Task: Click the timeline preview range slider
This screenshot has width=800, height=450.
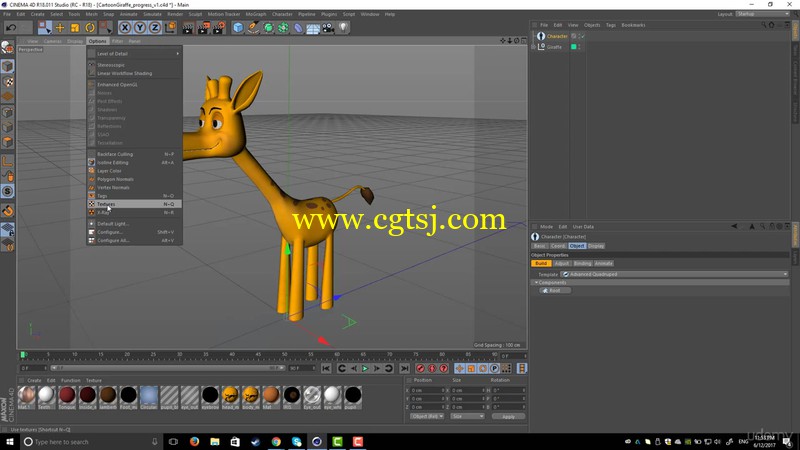Action: point(167,368)
